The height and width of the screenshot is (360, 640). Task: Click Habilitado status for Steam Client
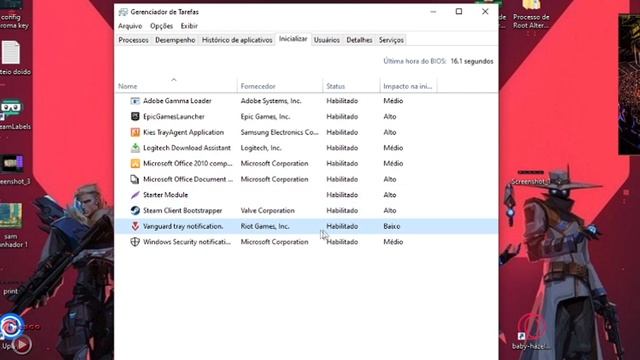coord(342,211)
